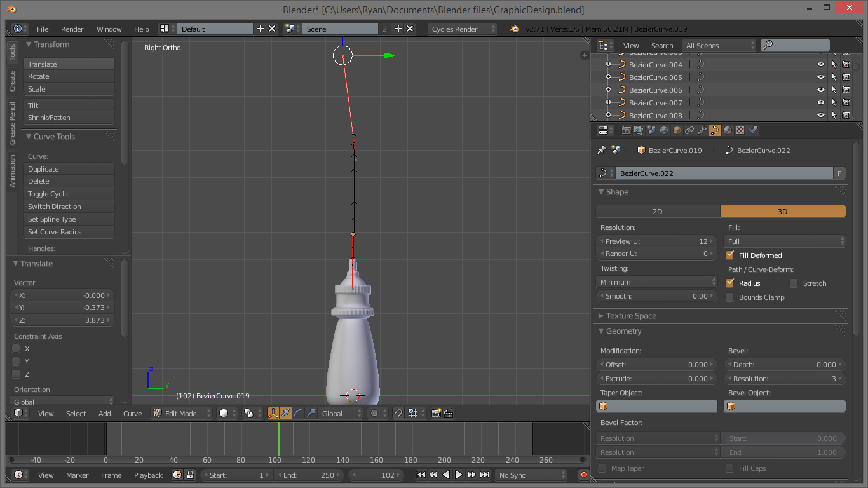The width and height of the screenshot is (868, 488).
Task: Click the OpenGL render image camera icon
Action: pyautogui.click(x=437, y=413)
